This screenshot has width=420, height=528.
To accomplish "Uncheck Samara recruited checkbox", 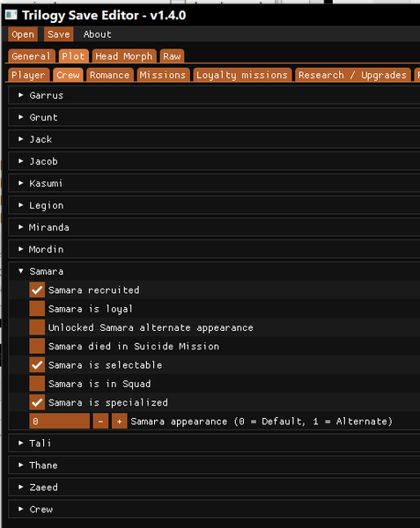I will point(37,290).
